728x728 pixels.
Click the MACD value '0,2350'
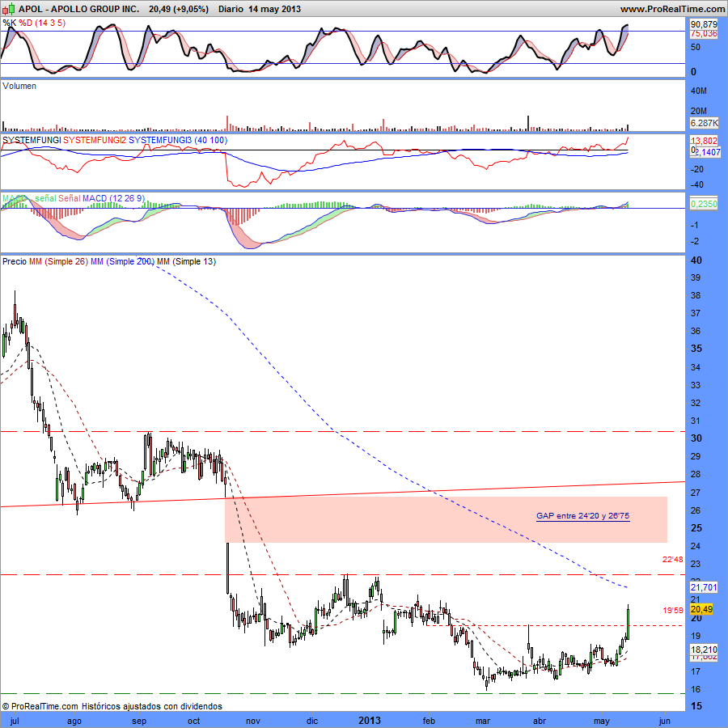(x=704, y=204)
